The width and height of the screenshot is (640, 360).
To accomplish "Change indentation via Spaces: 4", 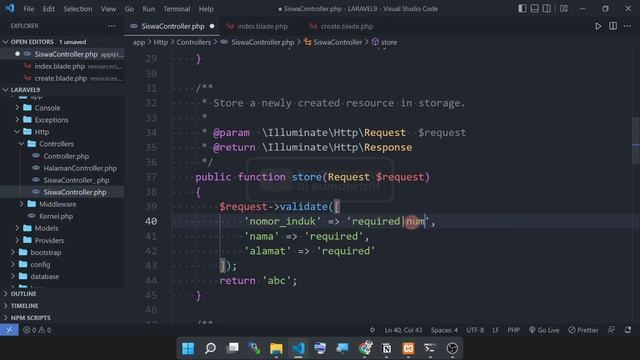I will point(444,330).
